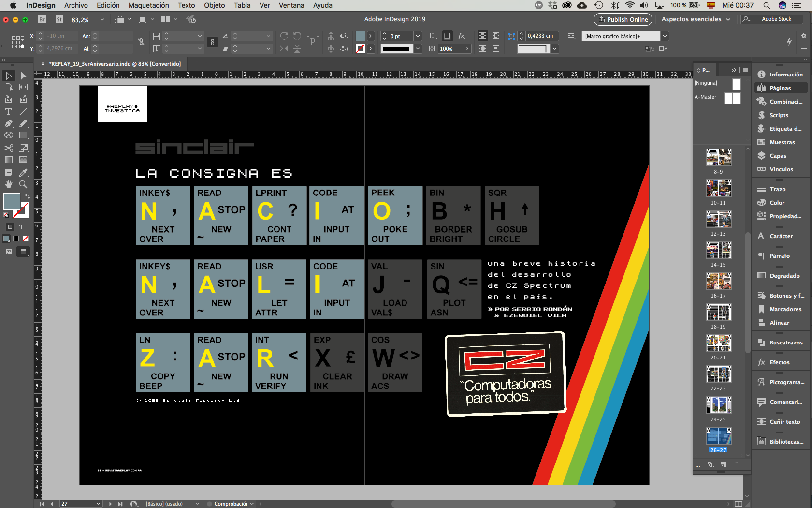Toggle constrain width and height link
812x508 pixels.
[x=141, y=42]
